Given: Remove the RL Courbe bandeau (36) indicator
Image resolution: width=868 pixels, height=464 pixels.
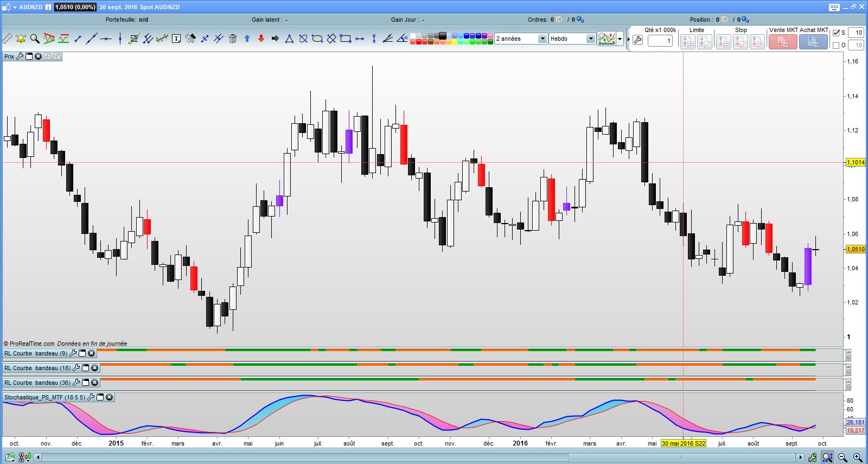Looking at the screenshot, I should click(x=94, y=383).
